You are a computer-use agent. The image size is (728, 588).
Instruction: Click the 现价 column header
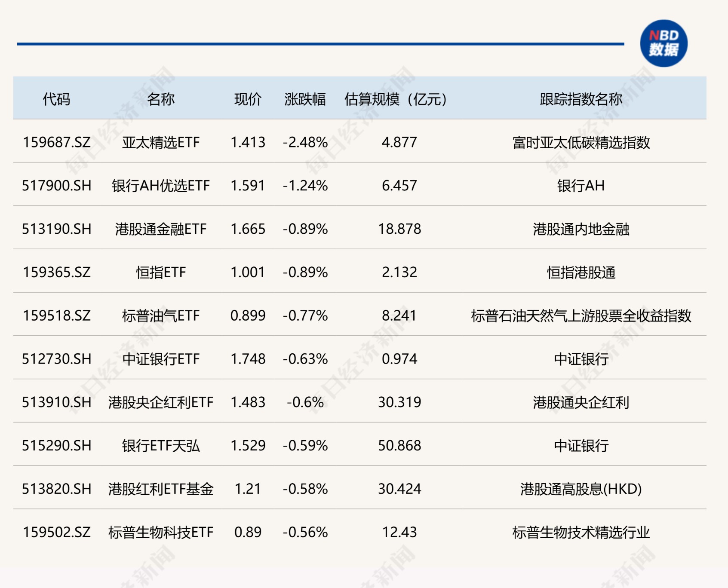tap(246, 98)
